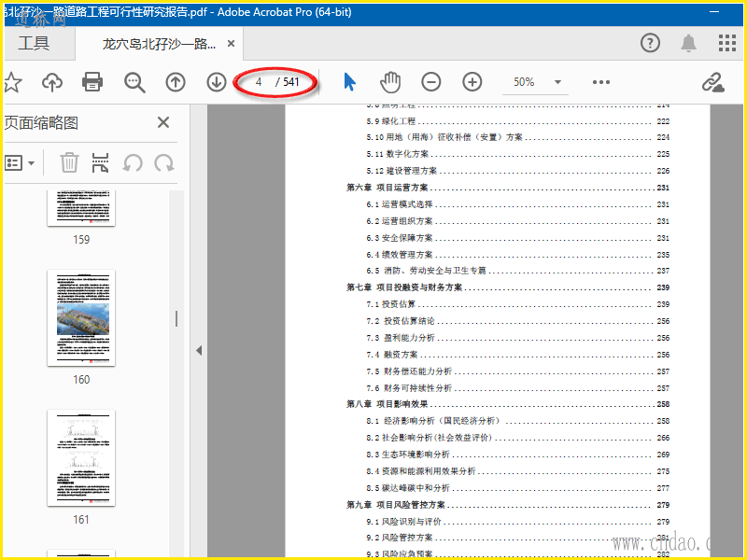The image size is (747, 560).
Task: Click TOC line 8.2 社会影响分析
Action: pos(518,438)
